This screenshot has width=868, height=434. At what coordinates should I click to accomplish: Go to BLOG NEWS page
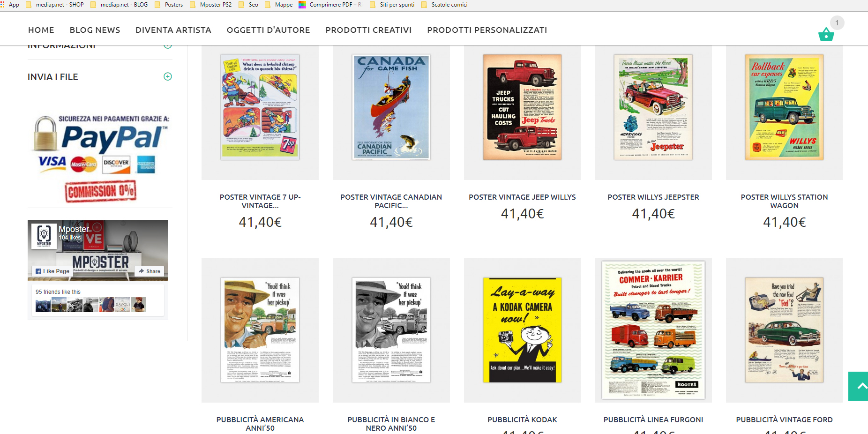[x=95, y=30]
